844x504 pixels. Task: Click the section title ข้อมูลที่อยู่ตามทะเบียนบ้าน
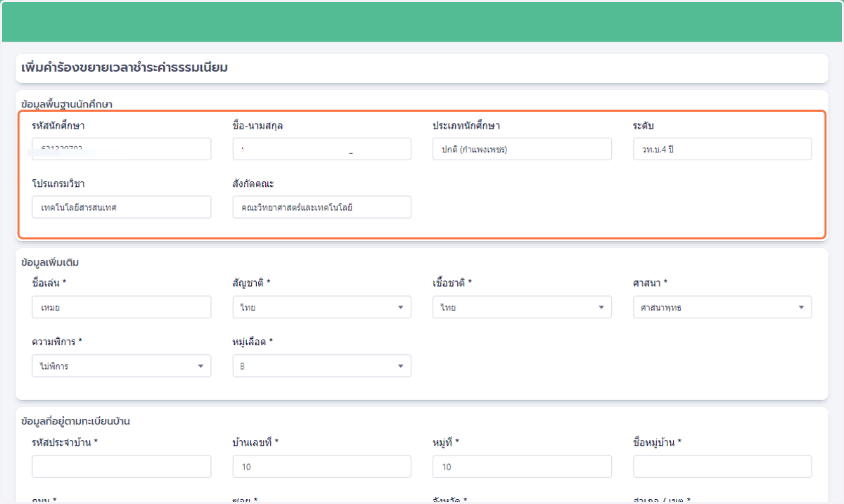[x=75, y=422]
